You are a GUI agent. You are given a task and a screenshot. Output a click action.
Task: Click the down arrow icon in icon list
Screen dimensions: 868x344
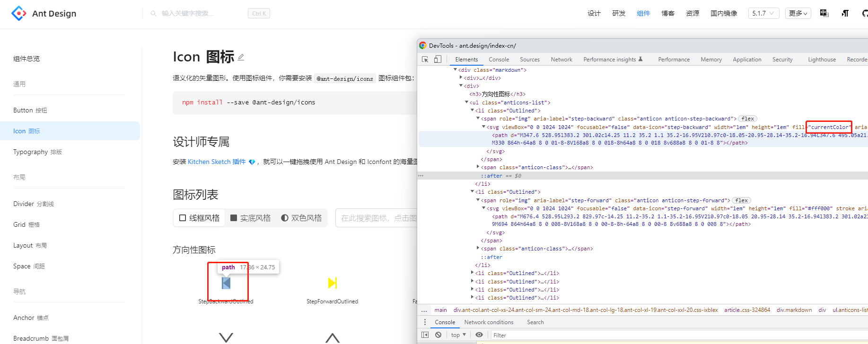point(226,337)
